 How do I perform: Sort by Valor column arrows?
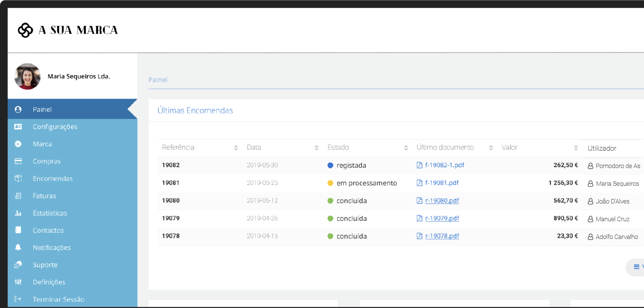pos(576,148)
